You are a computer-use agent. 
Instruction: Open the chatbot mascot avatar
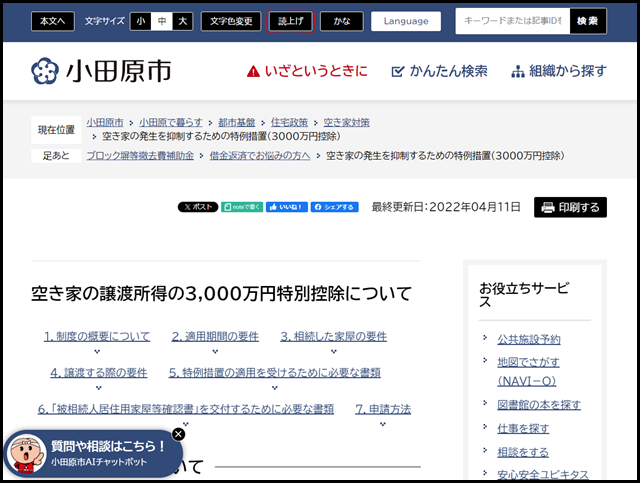27,454
